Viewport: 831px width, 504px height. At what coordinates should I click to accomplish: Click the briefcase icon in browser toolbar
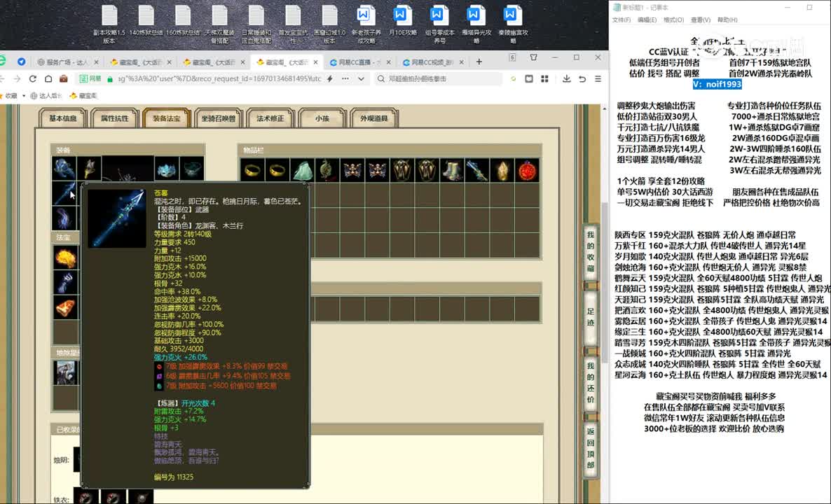point(64,79)
